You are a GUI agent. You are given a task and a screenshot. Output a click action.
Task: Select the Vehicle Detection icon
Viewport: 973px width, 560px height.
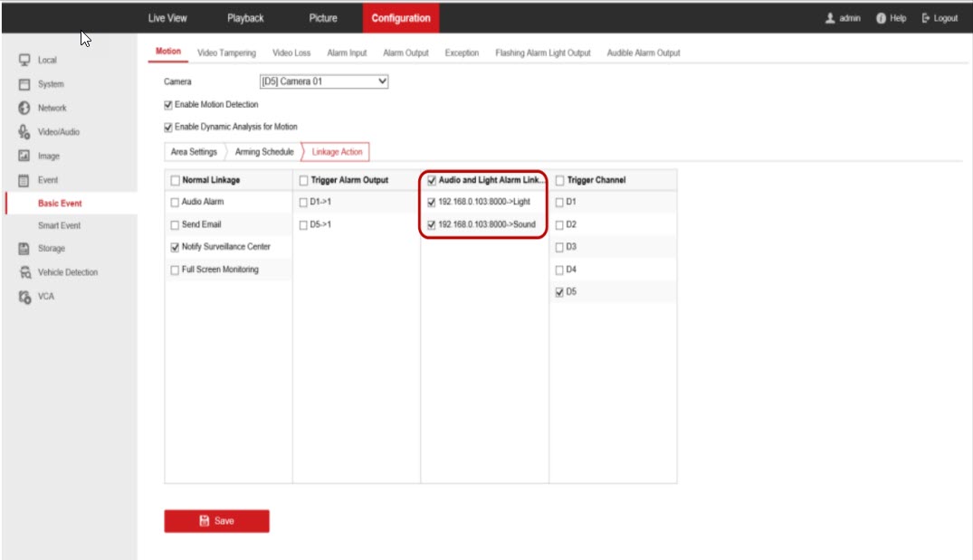coord(25,272)
